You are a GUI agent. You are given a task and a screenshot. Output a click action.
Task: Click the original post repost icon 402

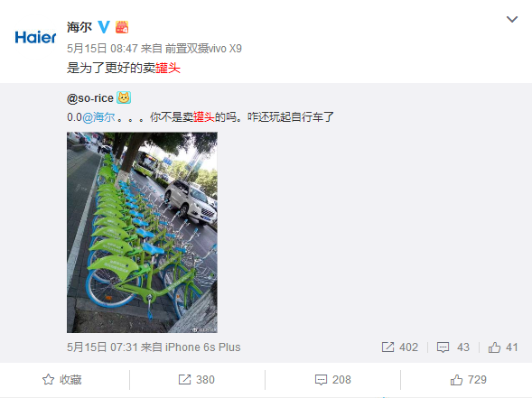[x=400, y=347]
